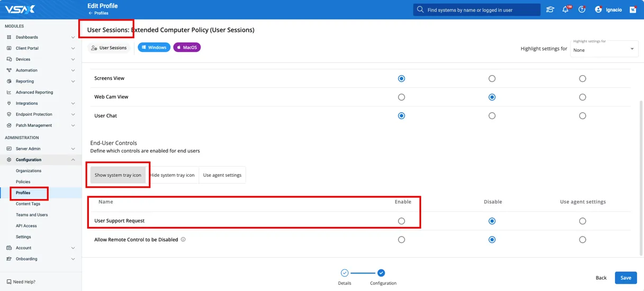Click the Details step in progress indicator

[344, 273]
